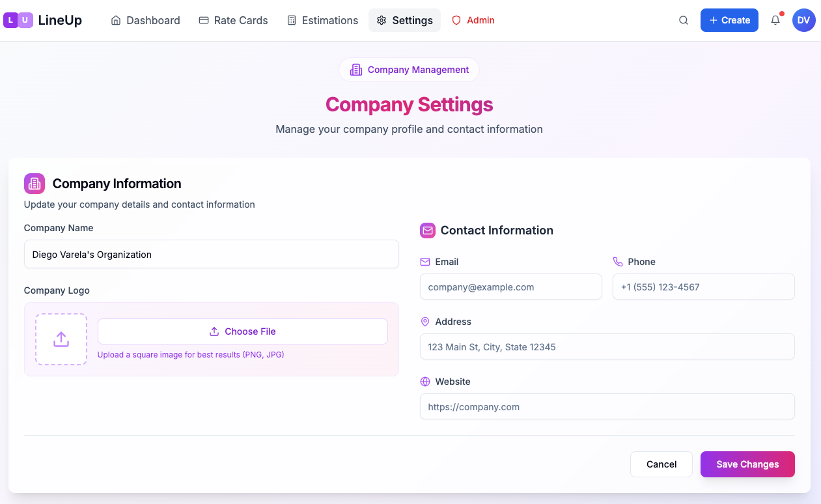Image resolution: width=821 pixels, height=504 pixels.
Task: Focus the Company Name input field
Action: pos(211,255)
